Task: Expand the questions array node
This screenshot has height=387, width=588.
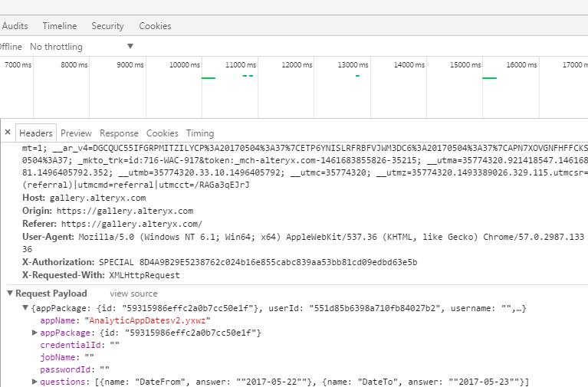Action: (x=34, y=382)
